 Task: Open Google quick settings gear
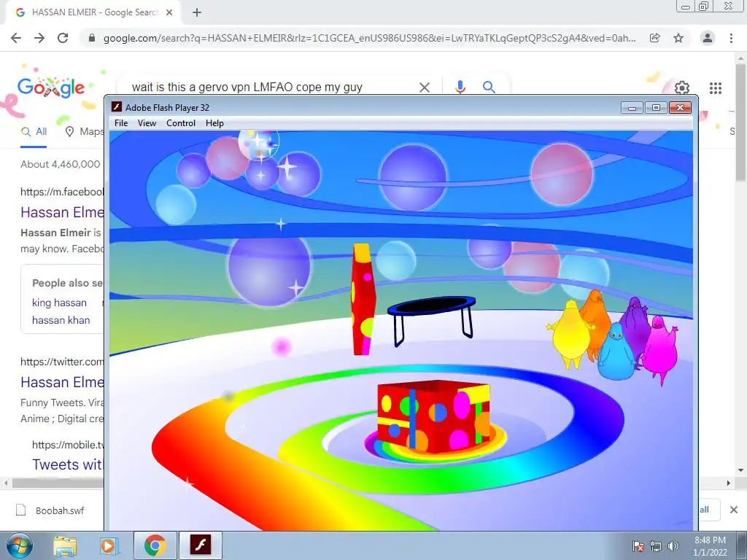682,88
